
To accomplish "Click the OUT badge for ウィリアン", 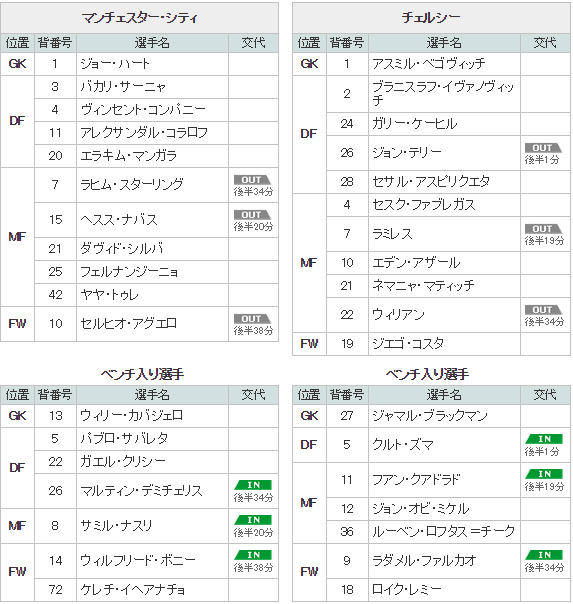I will (543, 310).
